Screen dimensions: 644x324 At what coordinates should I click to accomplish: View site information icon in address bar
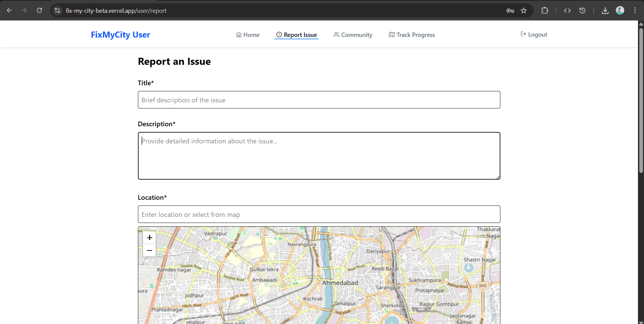point(57,11)
